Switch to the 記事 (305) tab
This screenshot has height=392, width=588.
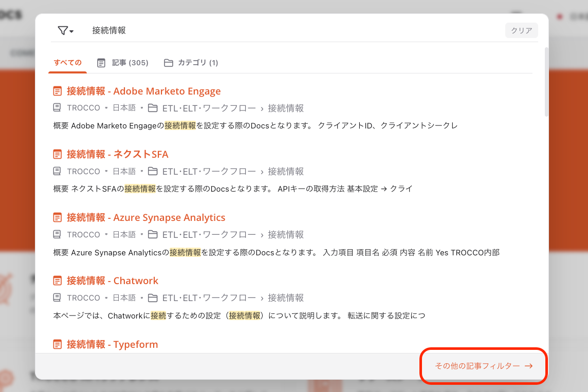[x=123, y=63]
